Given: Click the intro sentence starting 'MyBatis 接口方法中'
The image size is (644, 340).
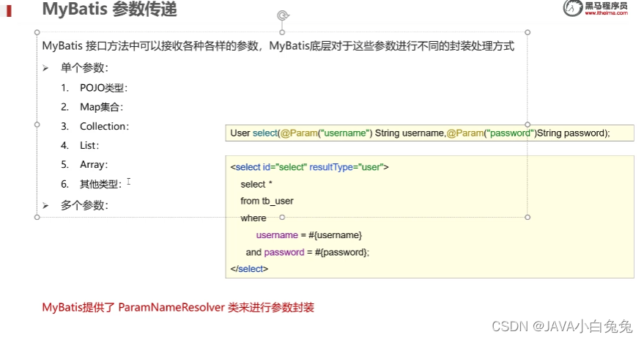Looking at the screenshot, I should (x=278, y=45).
